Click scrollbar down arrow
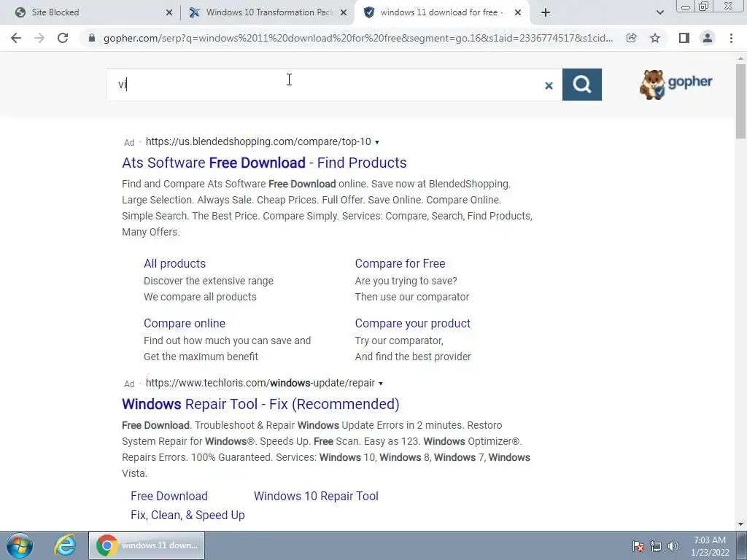Image resolution: width=747 pixels, height=560 pixels. pyautogui.click(x=740, y=524)
